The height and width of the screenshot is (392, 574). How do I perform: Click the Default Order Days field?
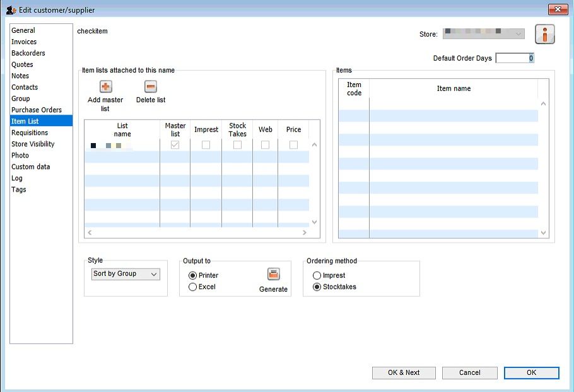point(515,58)
